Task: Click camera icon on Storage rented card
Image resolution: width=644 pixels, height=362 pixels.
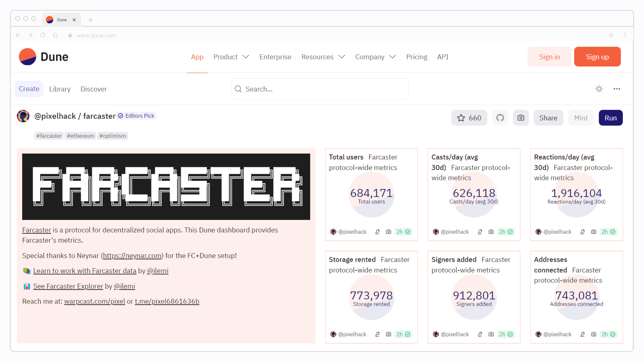Action: (388, 334)
